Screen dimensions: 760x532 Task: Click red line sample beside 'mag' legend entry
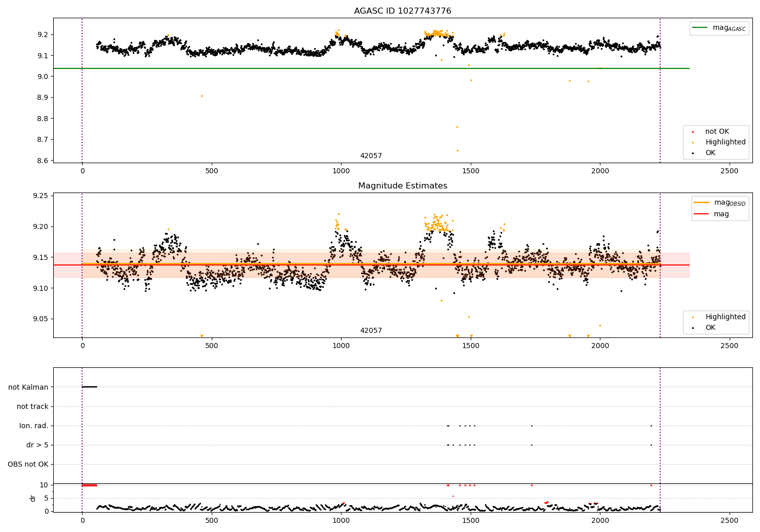[x=702, y=214]
